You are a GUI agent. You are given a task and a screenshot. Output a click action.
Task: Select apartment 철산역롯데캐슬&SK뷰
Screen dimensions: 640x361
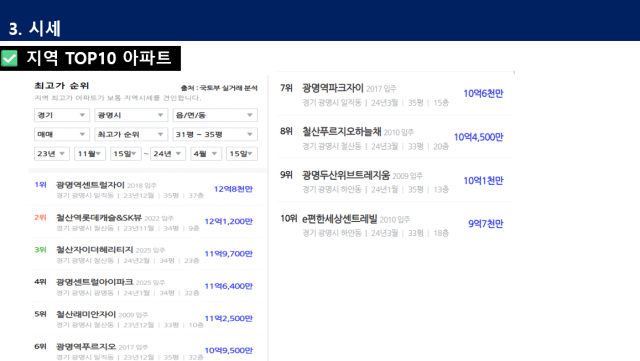[x=99, y=218]
